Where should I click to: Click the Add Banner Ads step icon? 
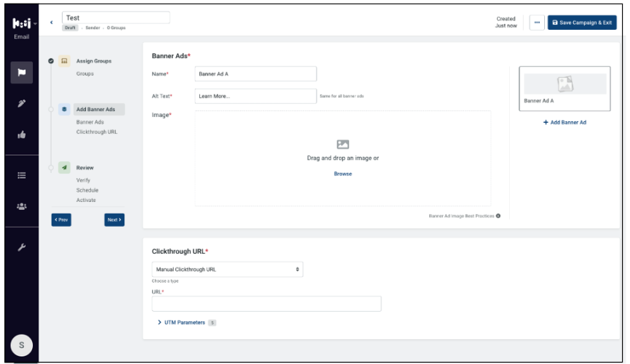click(64, 109)
